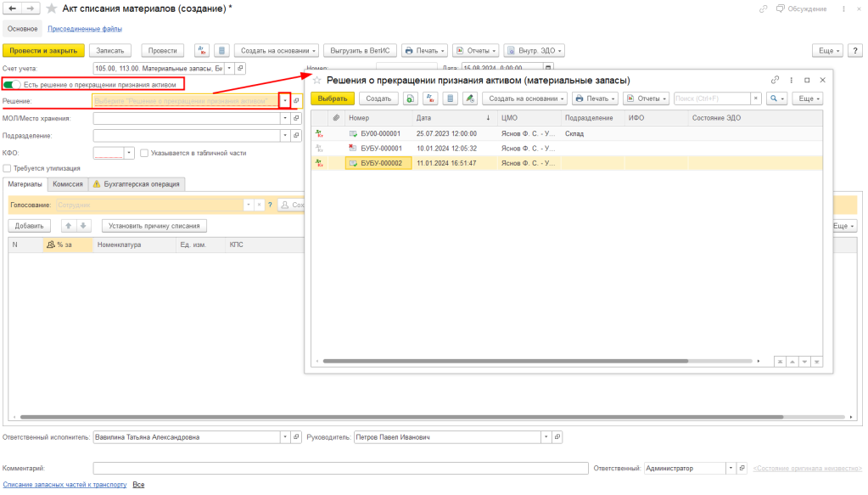Enable Требуется утилизация checkbox

point(8,168)
